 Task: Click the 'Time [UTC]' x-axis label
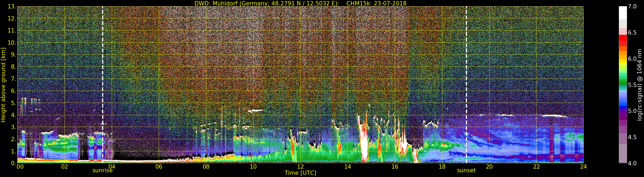pyautogui.click(x=300, y=173)
